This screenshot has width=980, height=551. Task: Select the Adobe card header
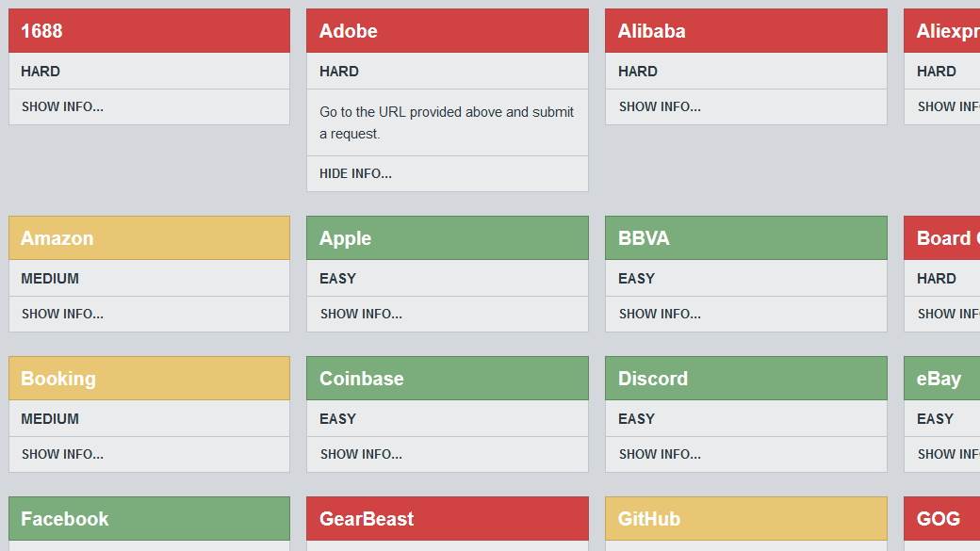(x=447, y=30)
